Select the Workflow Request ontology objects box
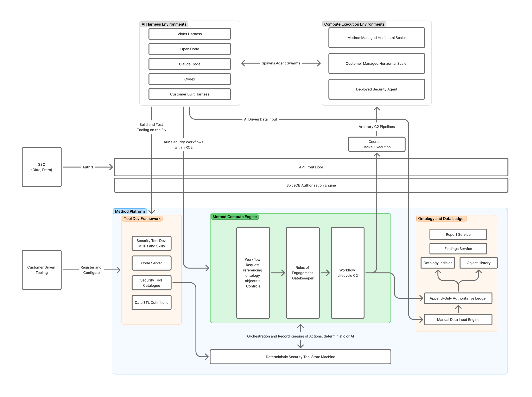 (x=253, y=273)
